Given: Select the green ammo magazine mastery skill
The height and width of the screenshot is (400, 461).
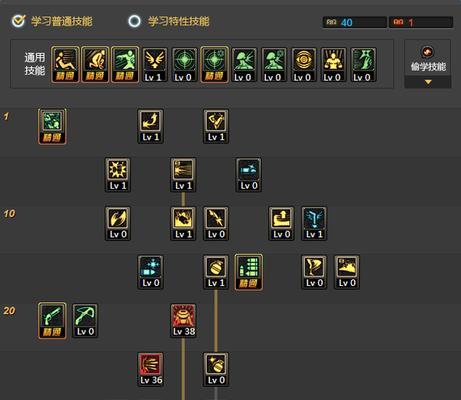Looking at the screenshot, I should click(x=249, y=272).
